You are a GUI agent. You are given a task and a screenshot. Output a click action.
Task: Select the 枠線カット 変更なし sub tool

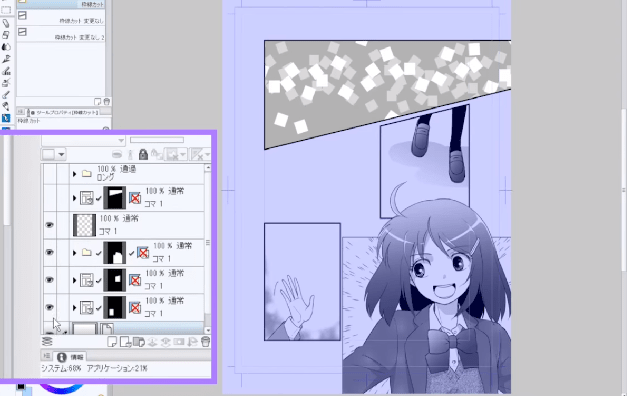pos(61,18)
